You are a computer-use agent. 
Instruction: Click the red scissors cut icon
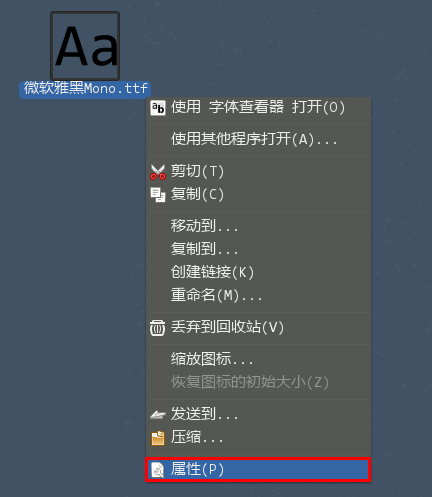(158, 172)
